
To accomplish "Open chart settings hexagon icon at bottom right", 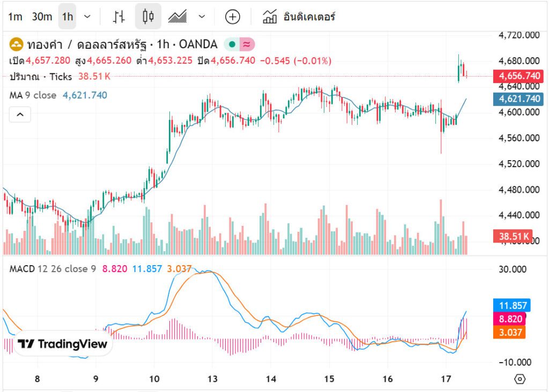I will pyautogui.click(x=520, y=379).
